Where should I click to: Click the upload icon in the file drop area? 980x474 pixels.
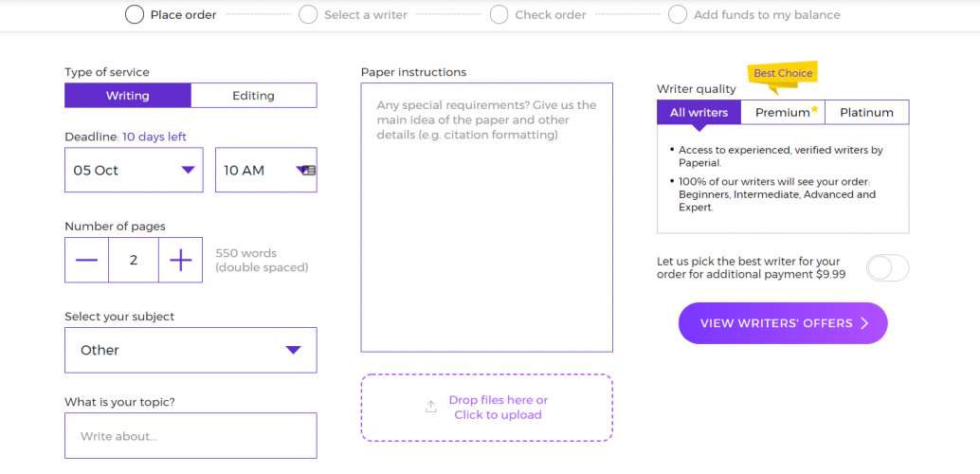coord(431,408)
